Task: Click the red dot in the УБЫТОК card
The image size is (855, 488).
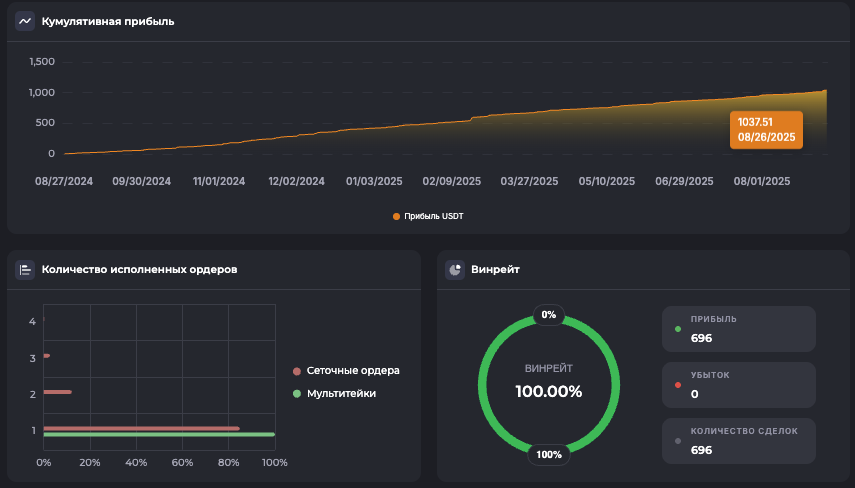Action: pos(678,385)
